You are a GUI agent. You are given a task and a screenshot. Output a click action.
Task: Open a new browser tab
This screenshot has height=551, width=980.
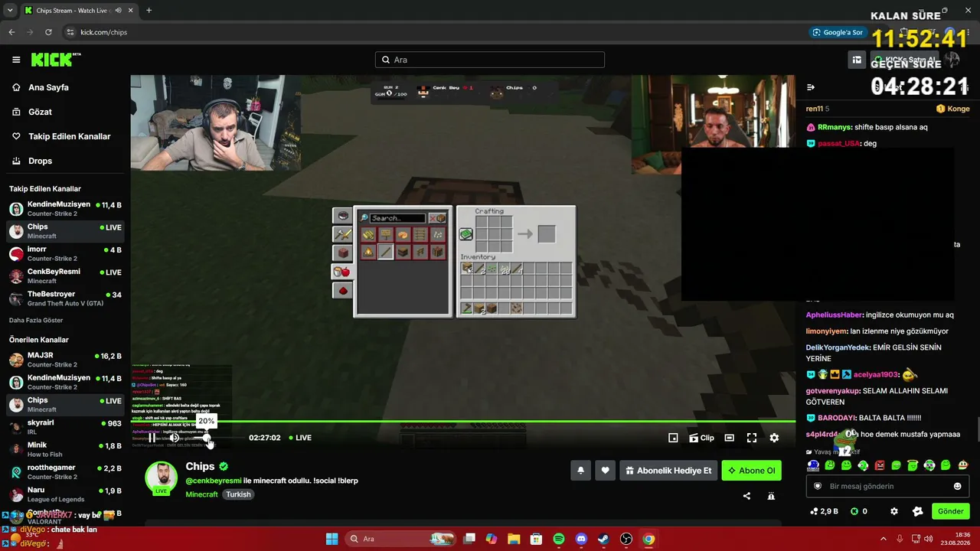(x=149, y=11)
